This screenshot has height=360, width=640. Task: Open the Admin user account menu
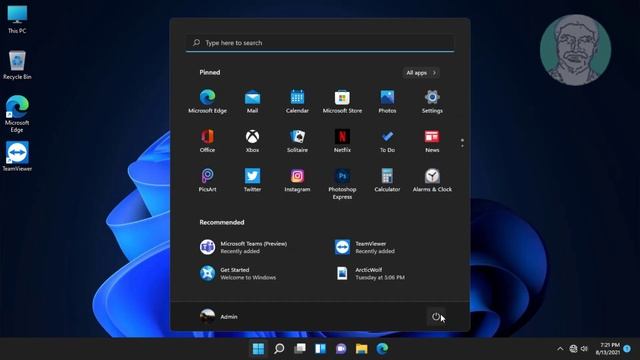click(x=219, y=316)
